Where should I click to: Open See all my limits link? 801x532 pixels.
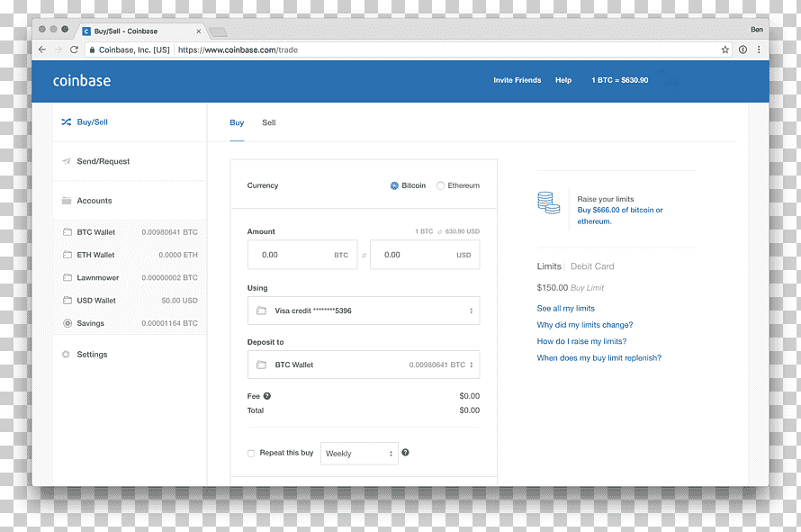(x=565, y=308)
